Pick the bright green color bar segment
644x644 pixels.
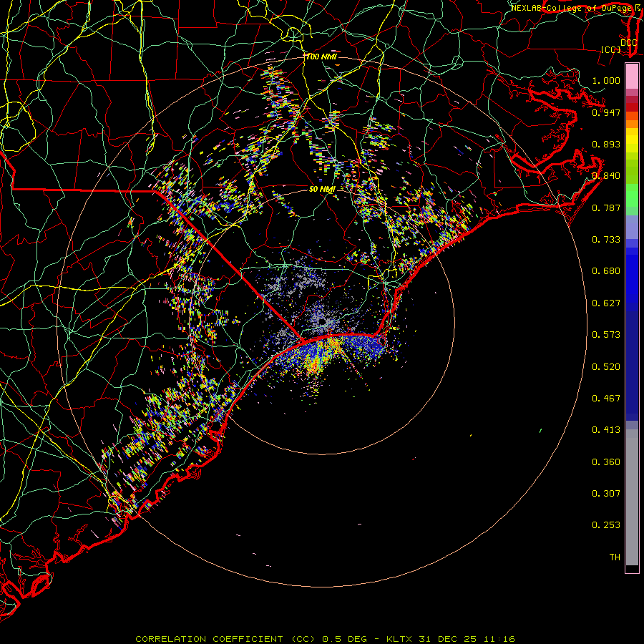point(632,195)
